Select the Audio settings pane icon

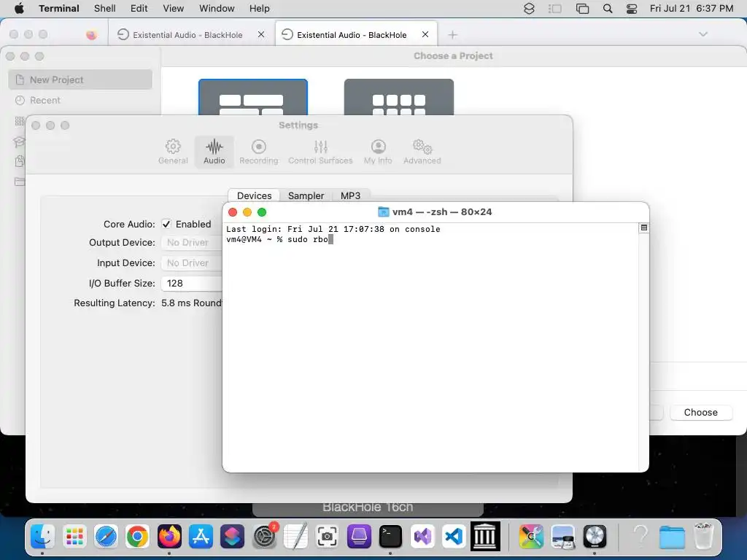[214, 152]
